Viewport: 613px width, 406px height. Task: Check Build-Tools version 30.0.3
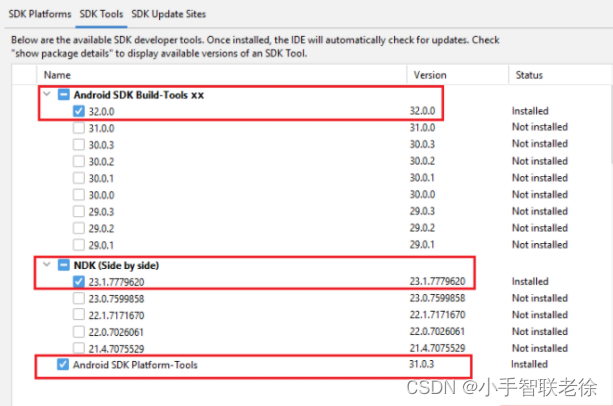point(79,145)
